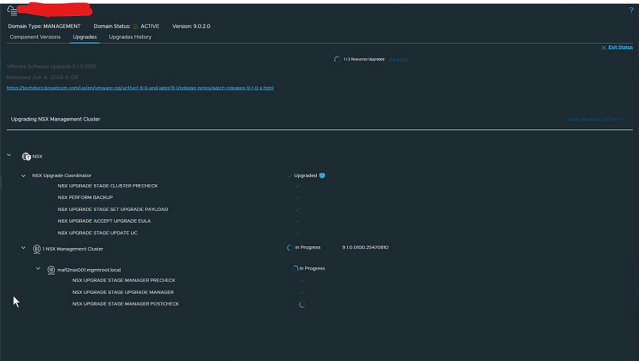Click the NSX manager host icon
The height and width of the screenshot is (361, 639).
coord(51,270)
